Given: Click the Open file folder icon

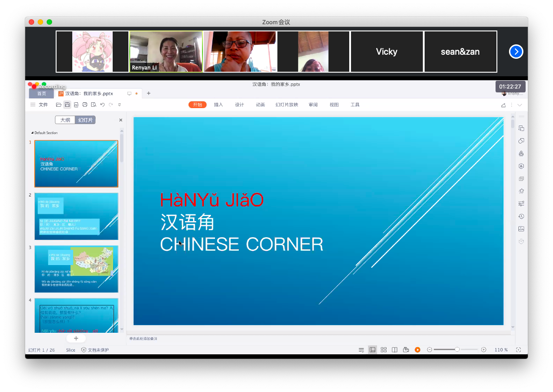Looking at the screenshot, I should click(x=58, y=105).
